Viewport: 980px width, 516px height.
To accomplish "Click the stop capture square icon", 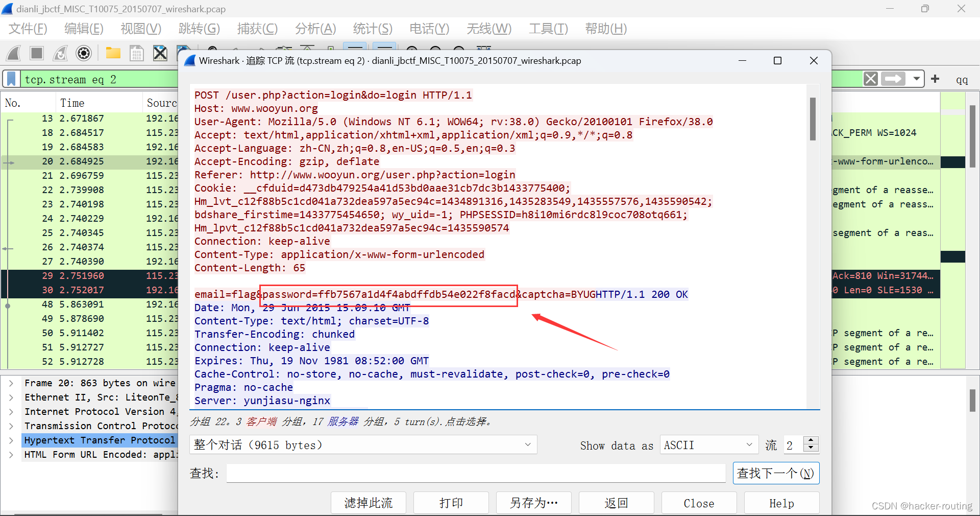I will pos(37,53).
